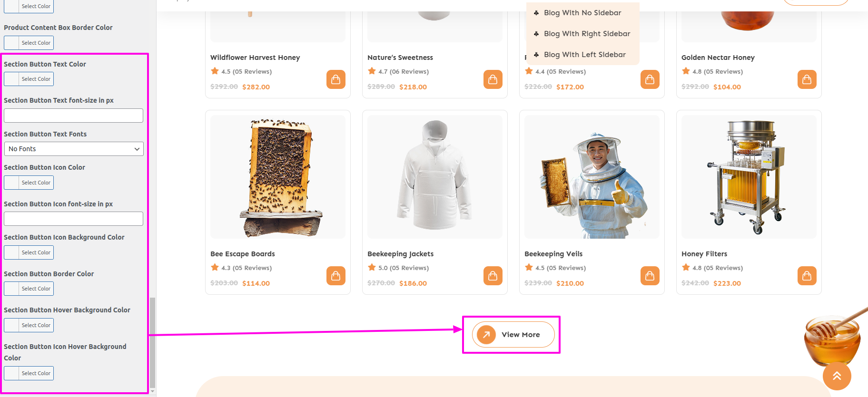Click scroll-to-top double chevron button
The width and height of the screenshot is (868, 397).
(x=837, y=376)
